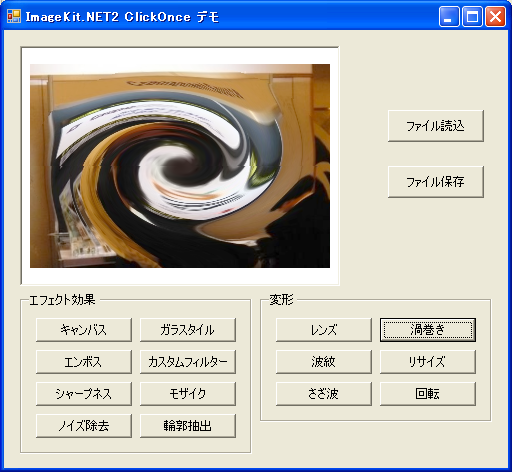Apply the ガラスタイル effect
This screenshot has height=472, width=512.
(x=188, y=330)
